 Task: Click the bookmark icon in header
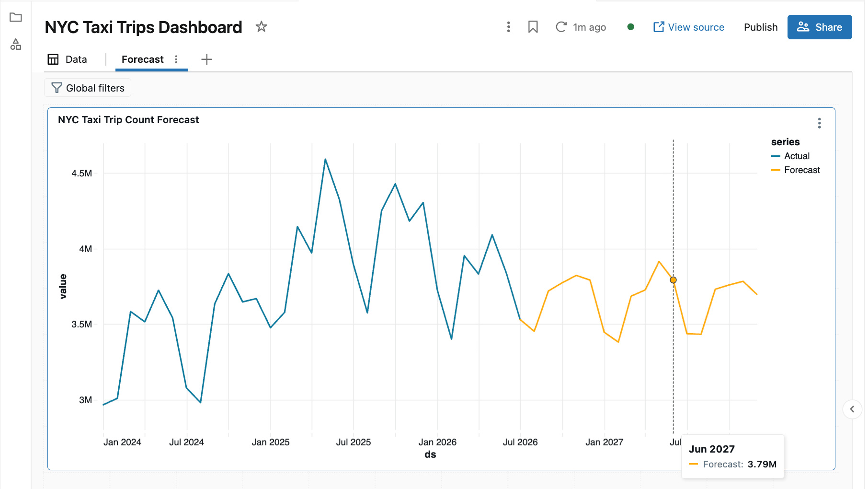[533, 27]
